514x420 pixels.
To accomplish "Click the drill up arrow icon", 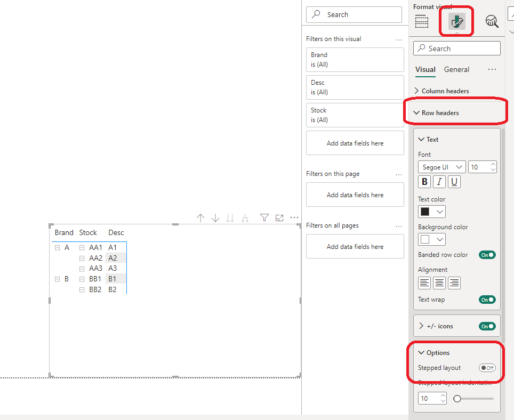I will point(200,218).
